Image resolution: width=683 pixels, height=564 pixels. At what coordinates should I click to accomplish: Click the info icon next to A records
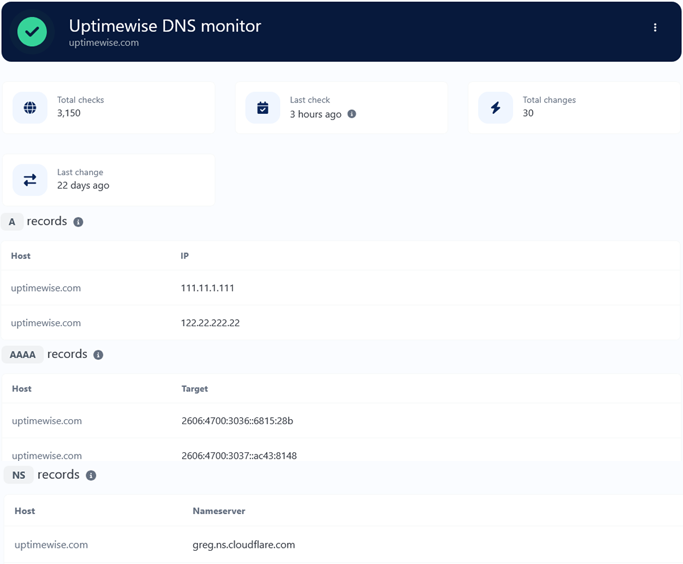coord(78,222)
